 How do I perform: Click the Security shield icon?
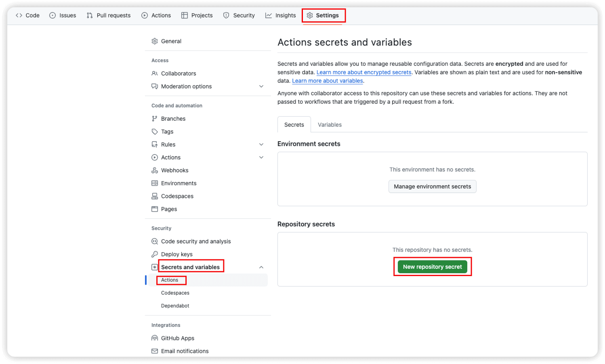point(226,15)
